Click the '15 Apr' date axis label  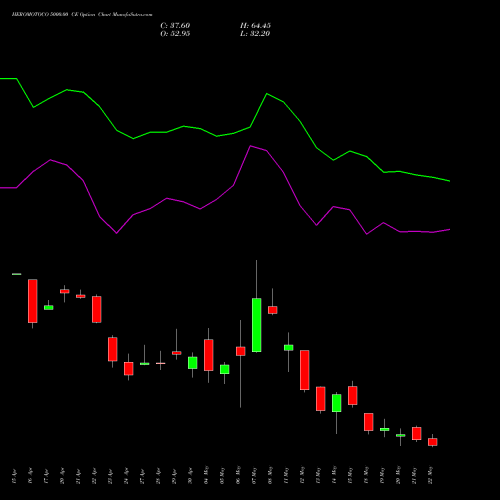pos(14,476)
